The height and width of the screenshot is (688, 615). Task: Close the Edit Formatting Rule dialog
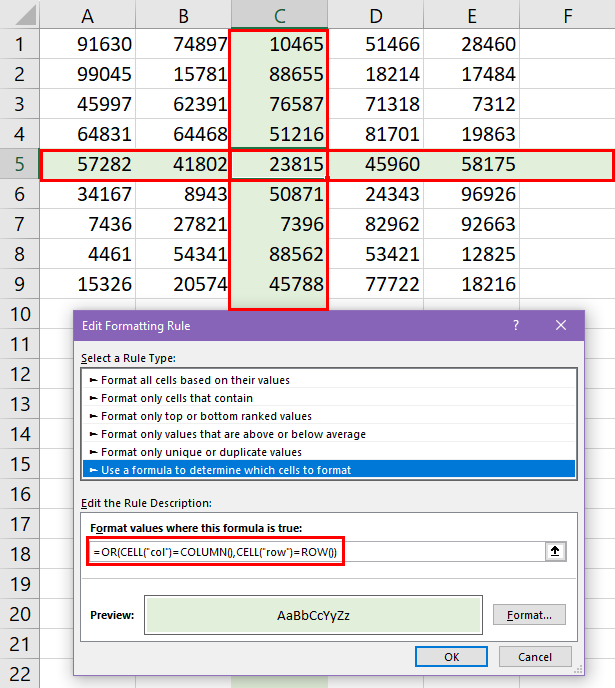coord(561,325)
